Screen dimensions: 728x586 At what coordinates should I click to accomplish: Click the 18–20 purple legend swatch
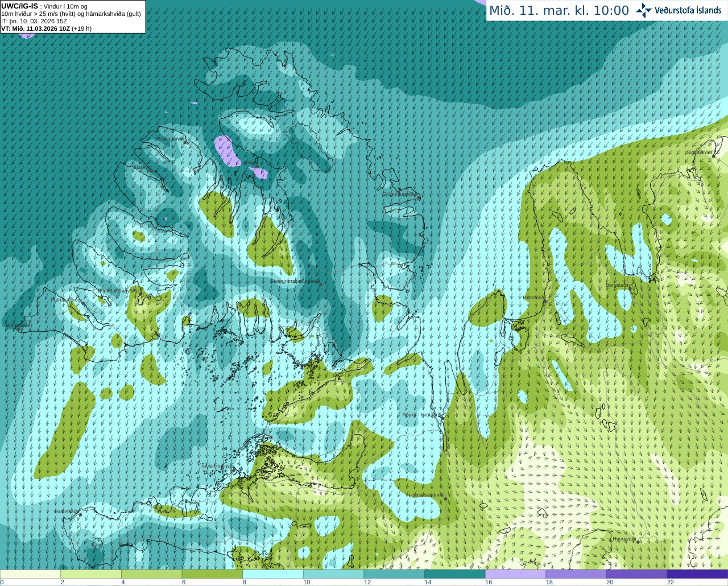(x=576, y=574)
